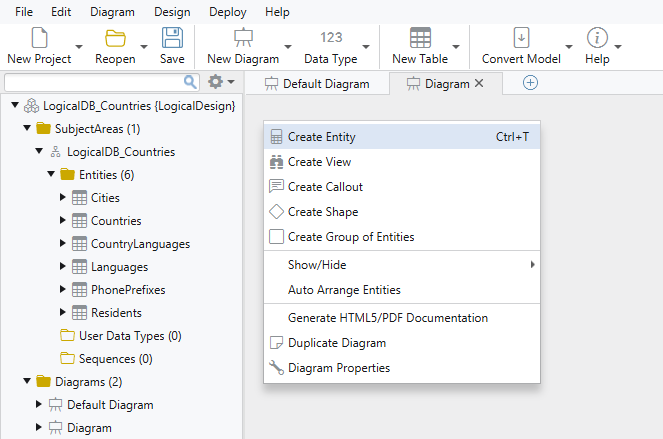Screen dimensions: 663x439
Task: Click the Sequences folder icon
Action: [67, 359]
